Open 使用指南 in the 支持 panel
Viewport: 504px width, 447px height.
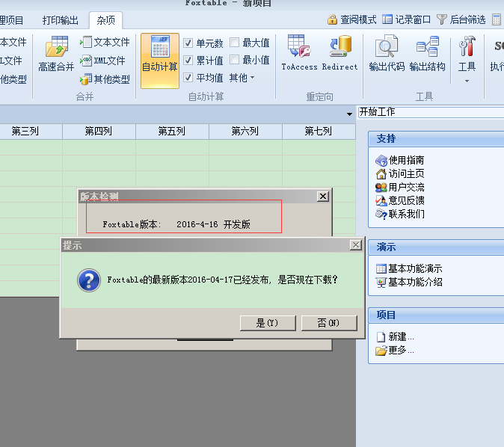coord(400,160)
